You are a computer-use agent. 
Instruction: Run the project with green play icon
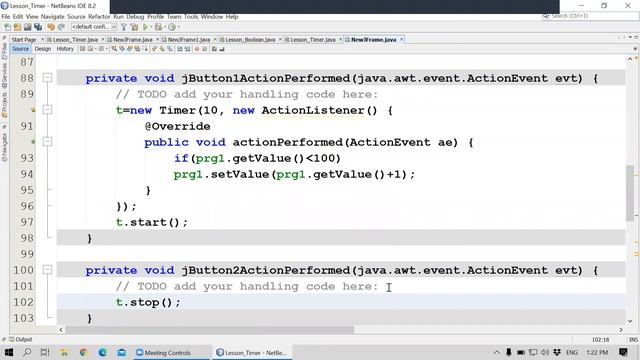point(145,27)
